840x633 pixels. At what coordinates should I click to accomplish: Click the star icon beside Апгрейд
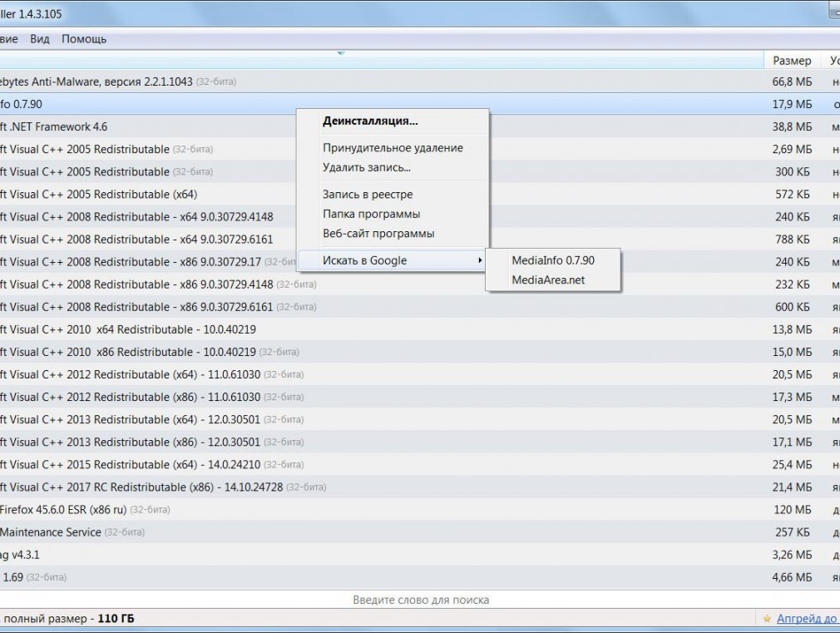767,619
